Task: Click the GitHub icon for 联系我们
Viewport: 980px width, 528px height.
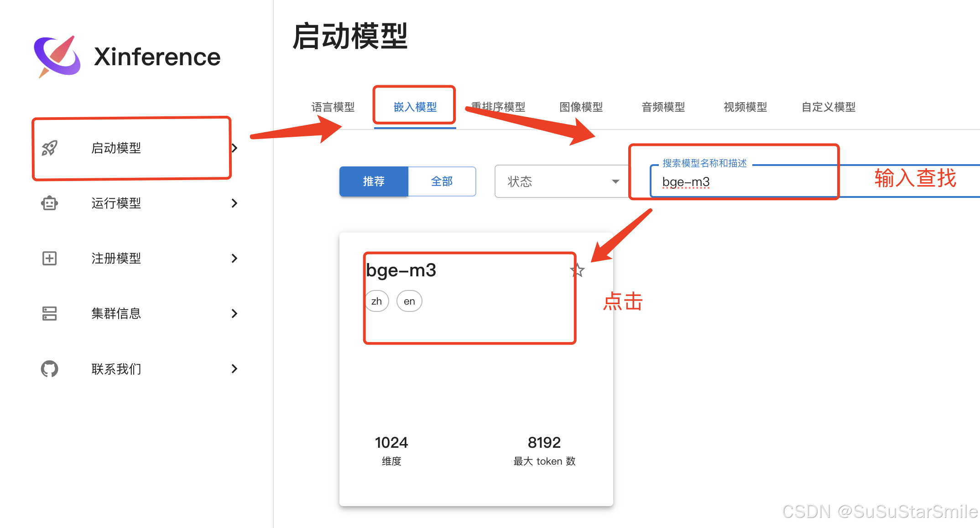Action: (49, 369)
